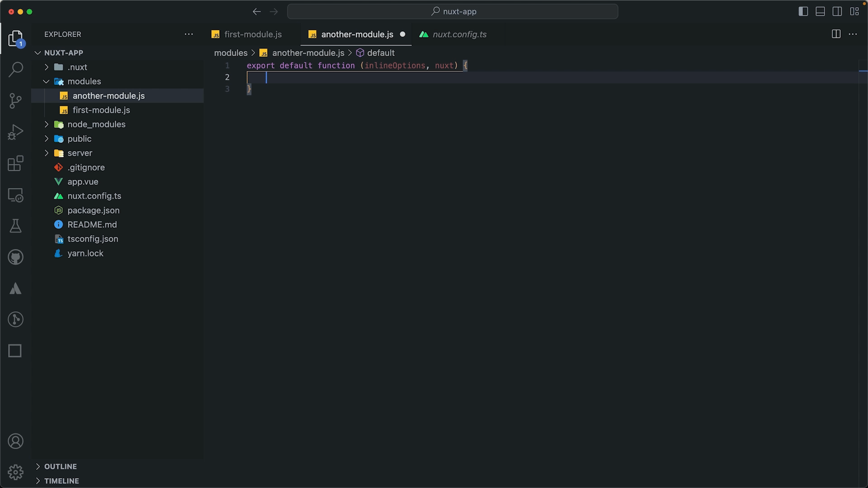The width and height of the screenshot is (868, 488).
Task: Click modules breadcrumb segment
Action: coord(231,53)
